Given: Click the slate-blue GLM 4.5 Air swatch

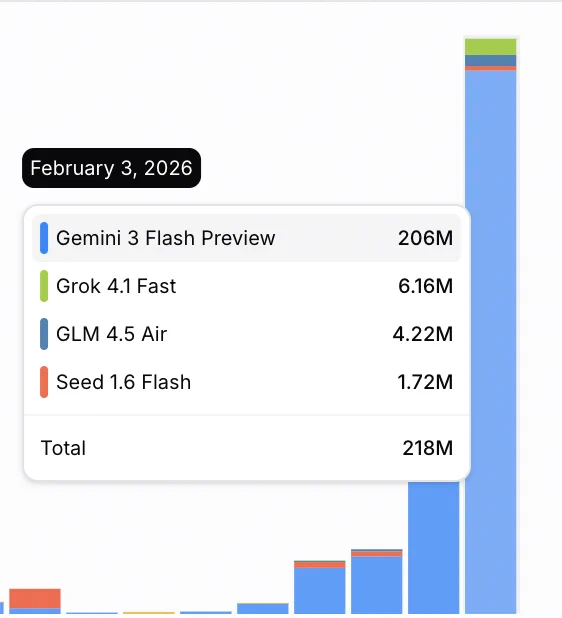Looking at the screenshot, I should (44, 334).
